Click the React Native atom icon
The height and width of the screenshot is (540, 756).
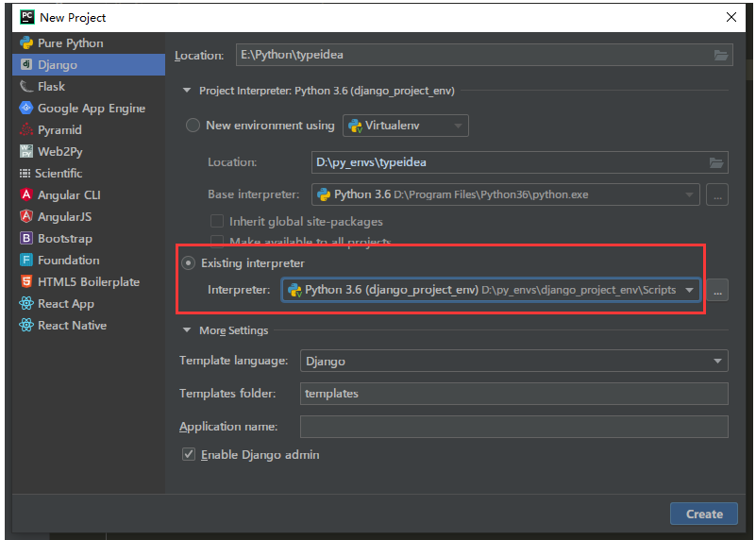click(26, 325)
